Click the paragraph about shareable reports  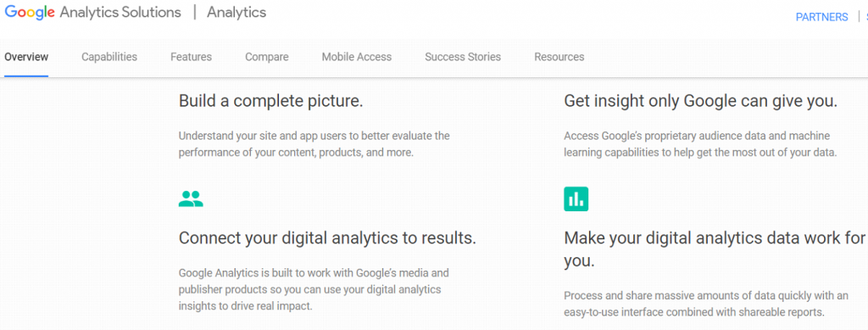[x=706, y=304]
